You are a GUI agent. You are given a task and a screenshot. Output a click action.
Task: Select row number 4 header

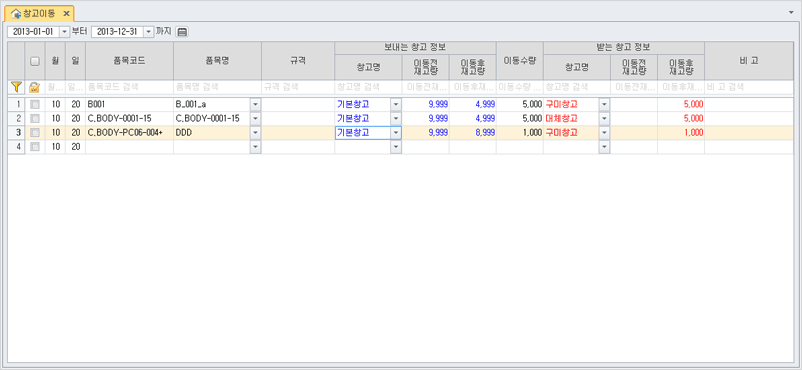coord(16,147)
